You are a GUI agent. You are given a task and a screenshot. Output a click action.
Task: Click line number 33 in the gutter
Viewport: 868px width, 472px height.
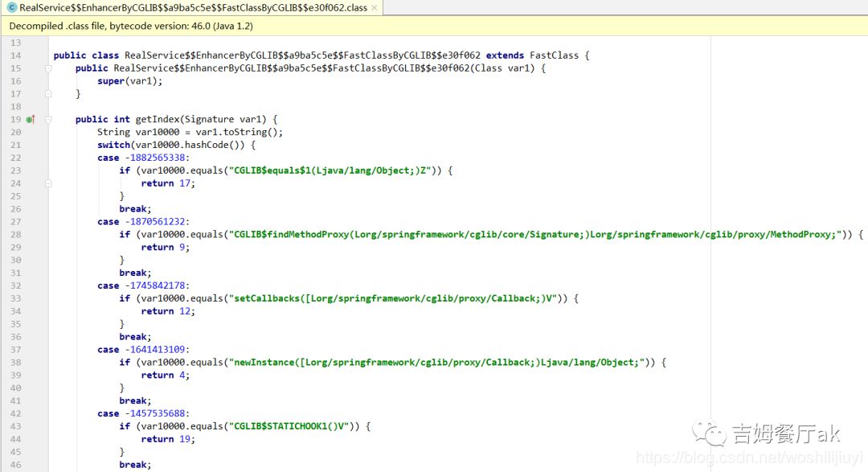(15, 298)
